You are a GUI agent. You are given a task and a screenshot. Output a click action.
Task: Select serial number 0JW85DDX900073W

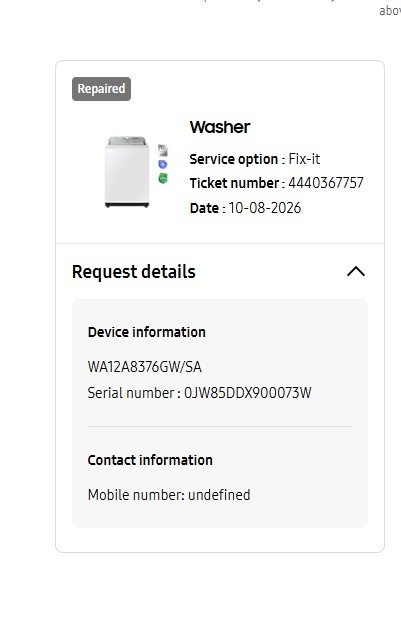pyautogui.click(x=248, y=393)
